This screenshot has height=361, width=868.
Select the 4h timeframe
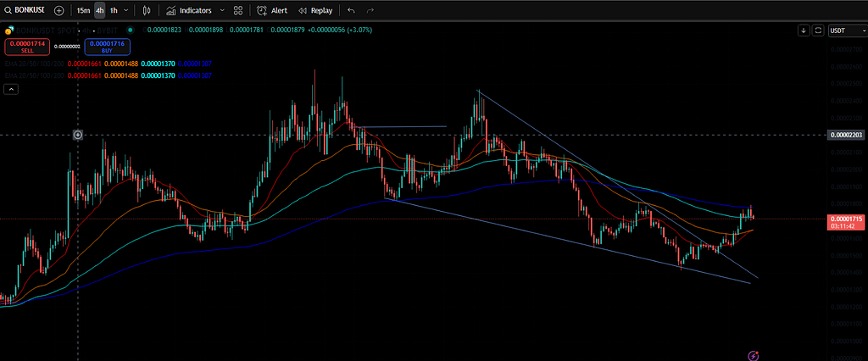[100, 10]
